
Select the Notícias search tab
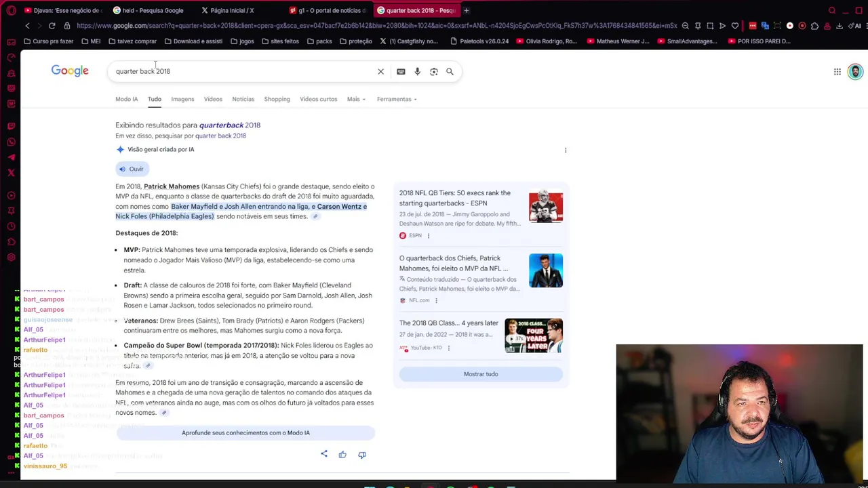(x=243, y=99)
